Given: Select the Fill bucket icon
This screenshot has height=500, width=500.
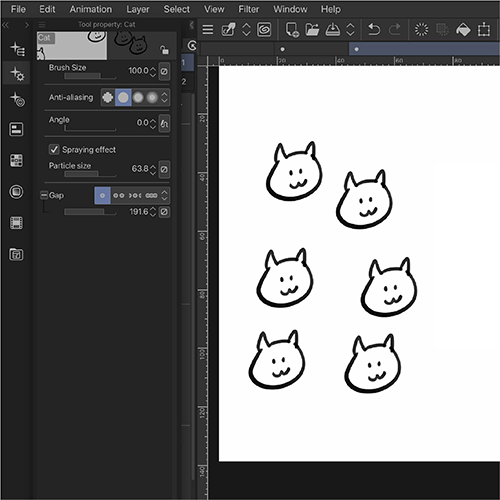Looking at the screenshot, I should pos(463,30).
